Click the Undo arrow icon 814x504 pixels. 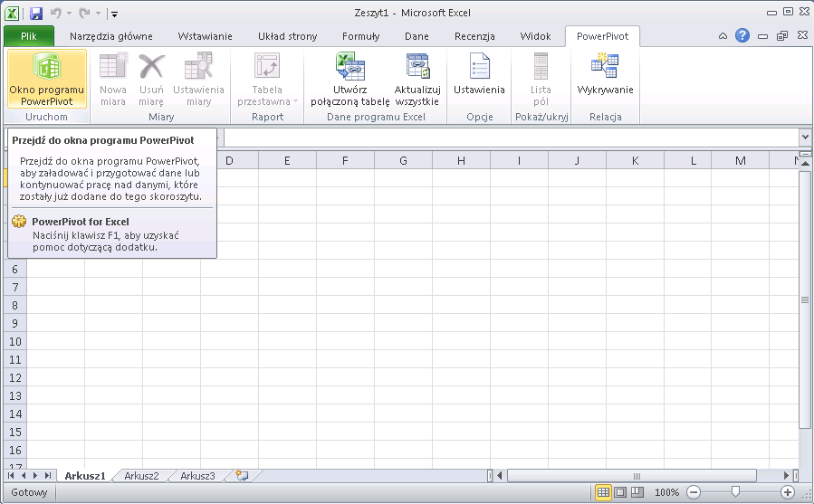click(x=55, y=14)
